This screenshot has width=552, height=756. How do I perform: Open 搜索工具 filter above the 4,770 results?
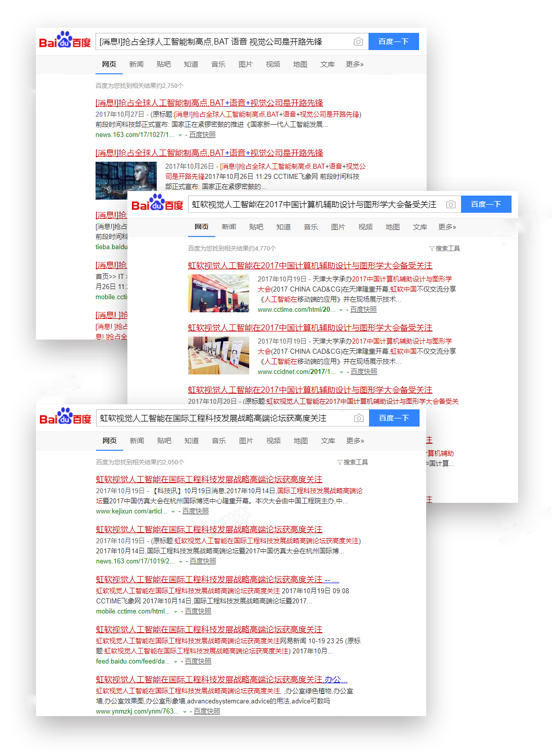click(444, 249)
